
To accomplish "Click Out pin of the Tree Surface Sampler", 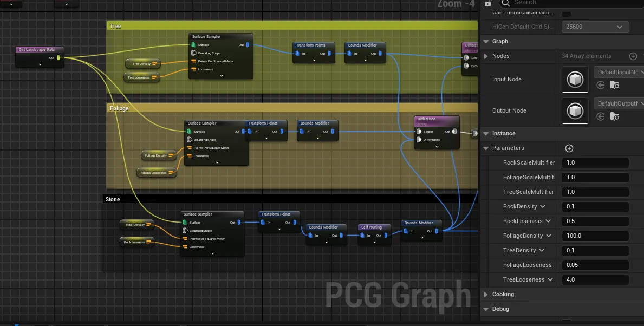I will [247, 45].
